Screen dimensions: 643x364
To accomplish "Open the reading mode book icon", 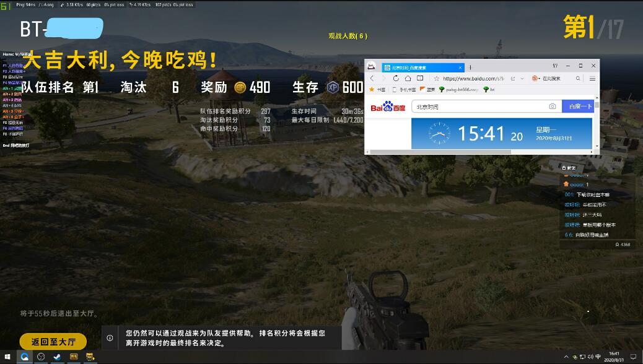I will click(420, 79).
